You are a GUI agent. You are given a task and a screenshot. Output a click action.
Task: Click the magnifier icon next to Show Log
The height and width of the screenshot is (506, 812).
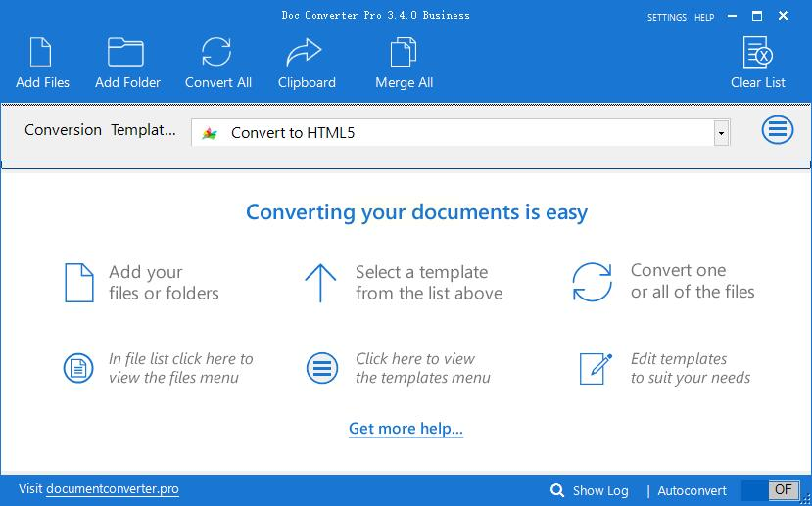[x=557, y=490]
